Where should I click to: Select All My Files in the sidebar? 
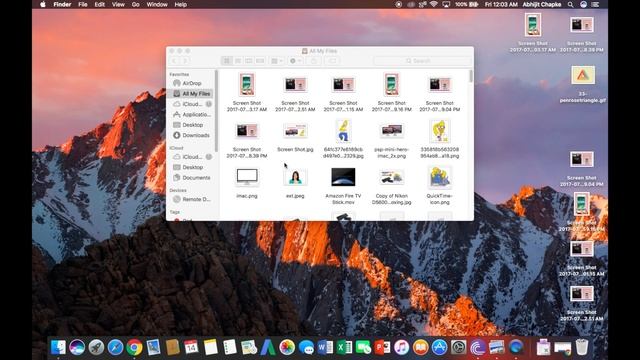191,93
